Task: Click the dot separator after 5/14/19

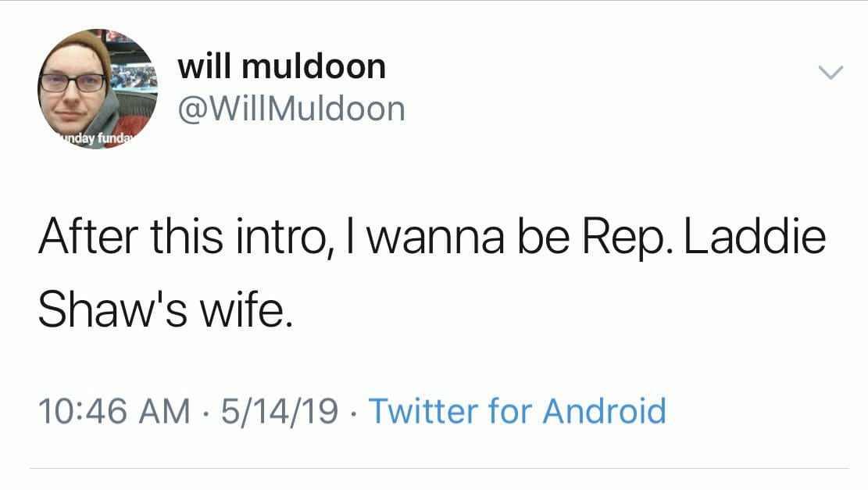Action: 354,413
